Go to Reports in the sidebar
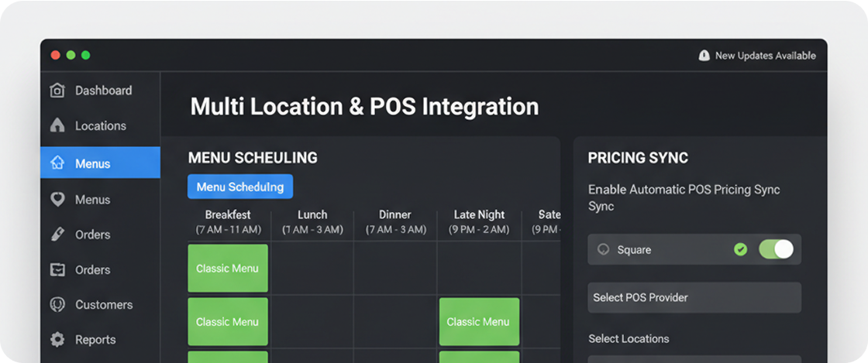The image size is (868, 363). [95, 340]
